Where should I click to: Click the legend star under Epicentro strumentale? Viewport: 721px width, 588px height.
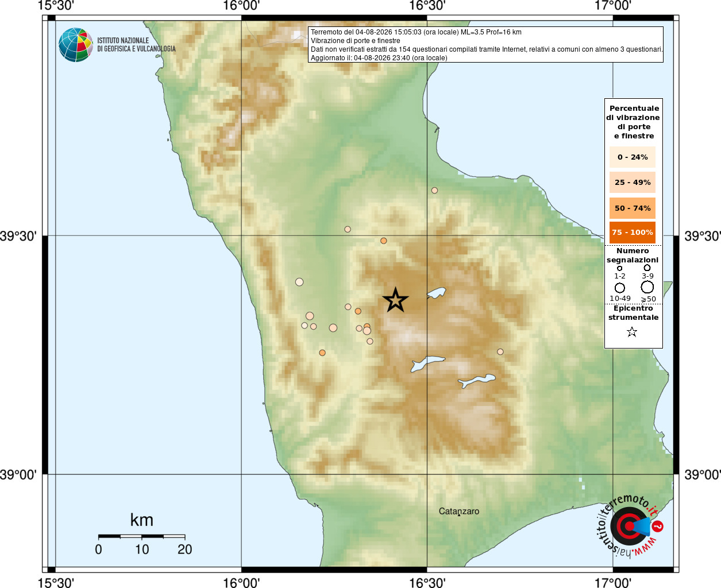click(x=632, y=332)
